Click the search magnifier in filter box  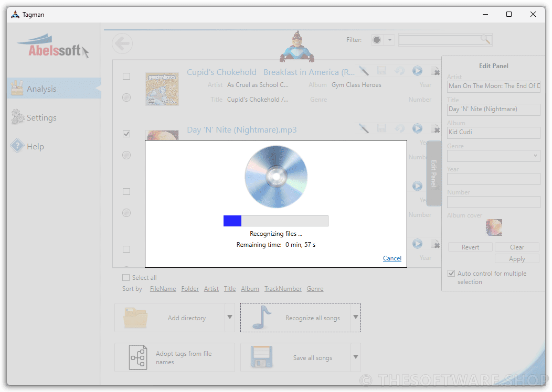[x=485, y=39]
